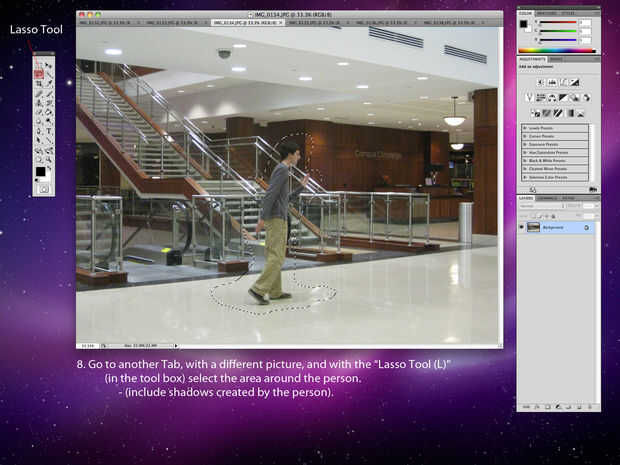
Task: Select the Magic Wand tool
Action: pyautogui.click(x=49, y=74)
